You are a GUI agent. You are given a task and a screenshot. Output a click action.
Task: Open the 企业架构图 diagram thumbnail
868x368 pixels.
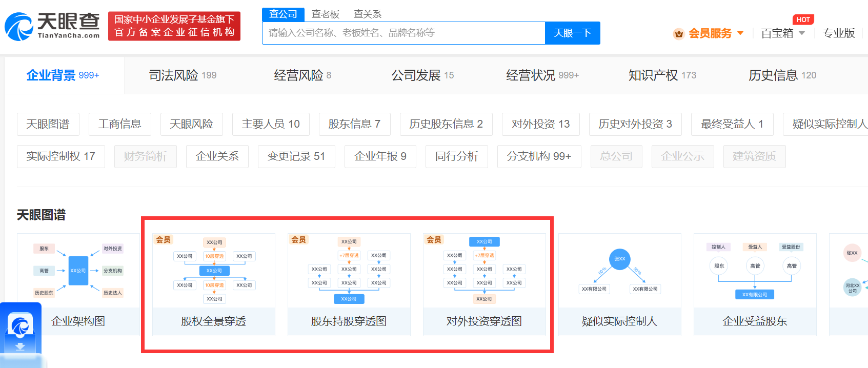tap(78, 284)
